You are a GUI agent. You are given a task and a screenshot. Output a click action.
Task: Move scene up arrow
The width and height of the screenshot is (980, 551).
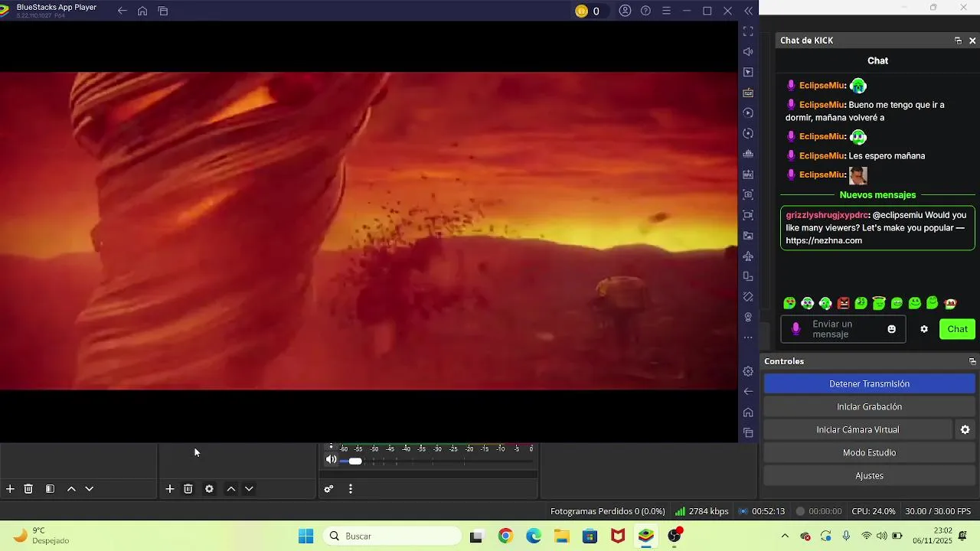[71, 489]
